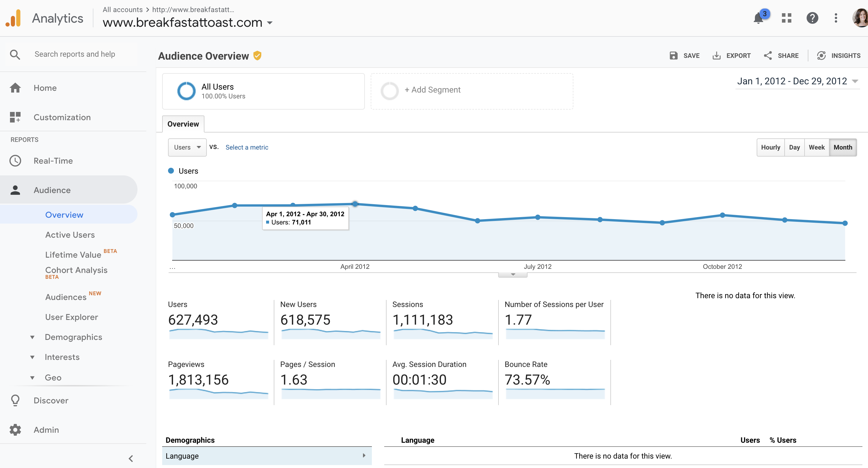Click the SHARE button label

pyautogui.click(x=788, y=56)
